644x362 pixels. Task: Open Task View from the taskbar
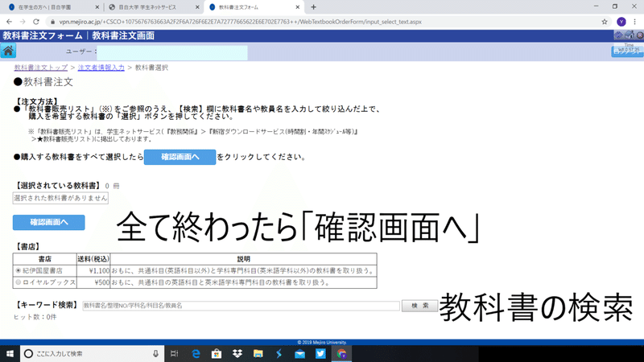[x=174, y=353]
